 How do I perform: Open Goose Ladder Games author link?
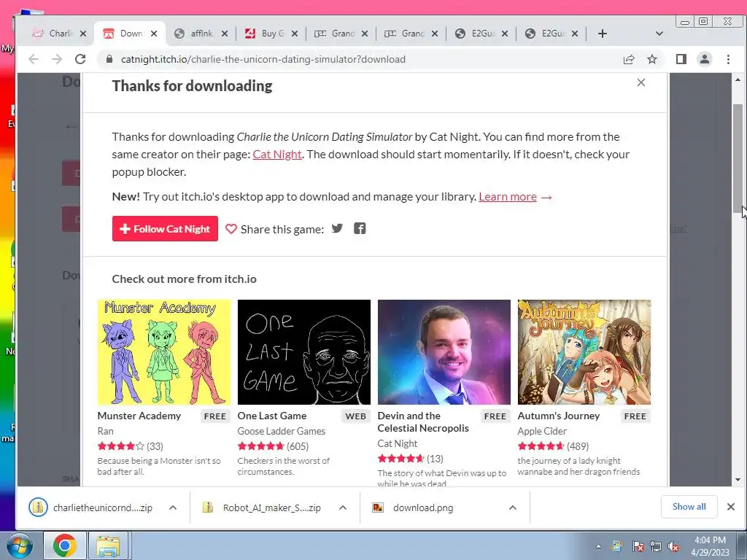coord(282,431)
